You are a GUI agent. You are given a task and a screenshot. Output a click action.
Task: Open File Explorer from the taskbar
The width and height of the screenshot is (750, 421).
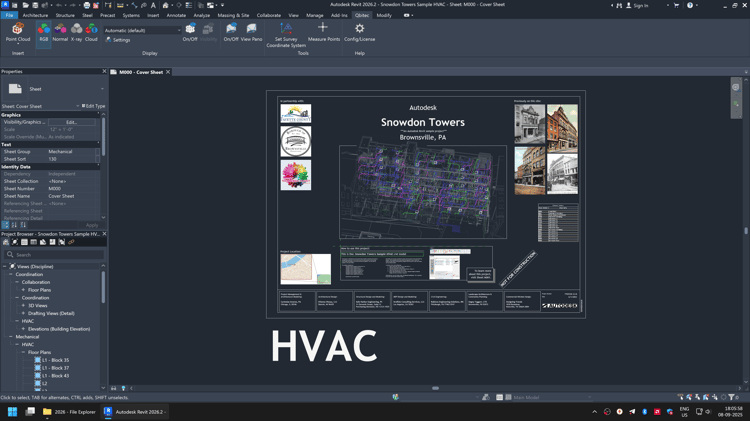pos(69,411)
